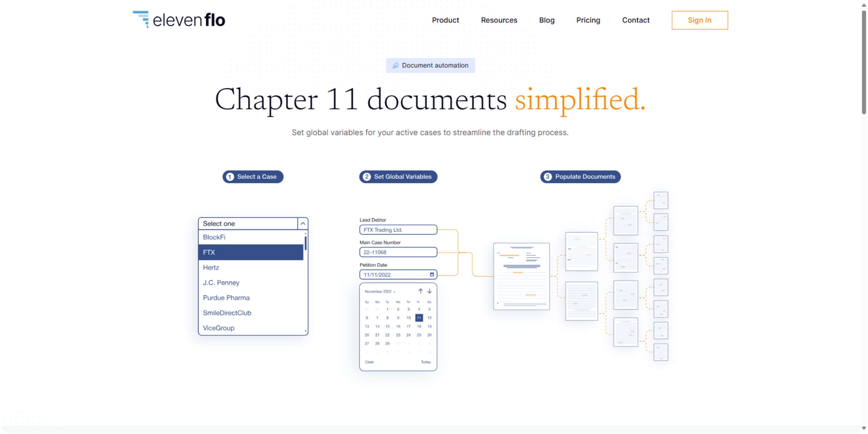Viewport: 868px width, 434px height.
Task: Click the Clear button in calendar
Action: point(369,361)
